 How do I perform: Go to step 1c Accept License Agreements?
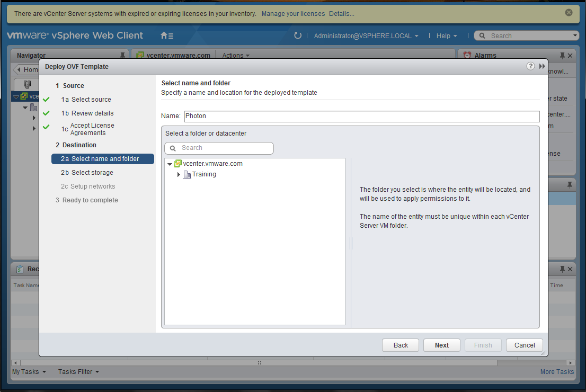(x=88, y=129)
